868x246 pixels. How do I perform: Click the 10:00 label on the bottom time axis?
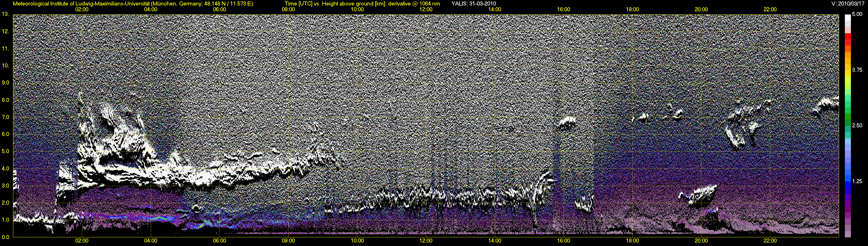[x=357, y=241]
